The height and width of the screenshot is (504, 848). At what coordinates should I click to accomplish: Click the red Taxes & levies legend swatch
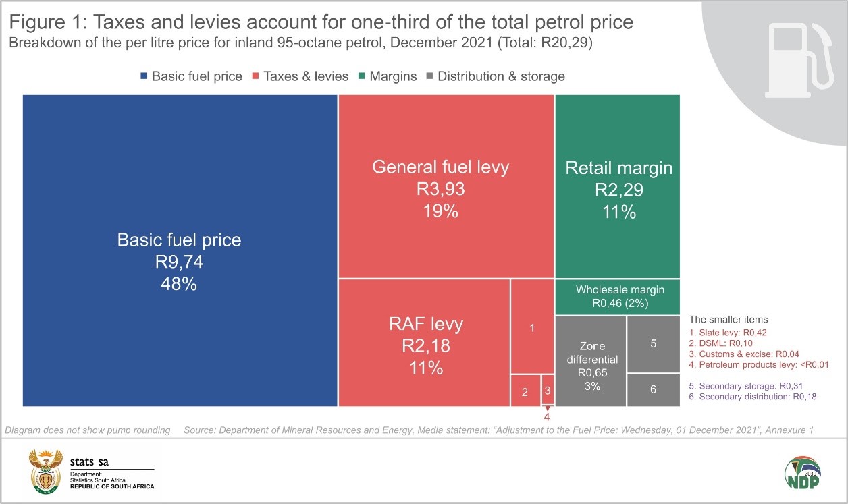258,76
